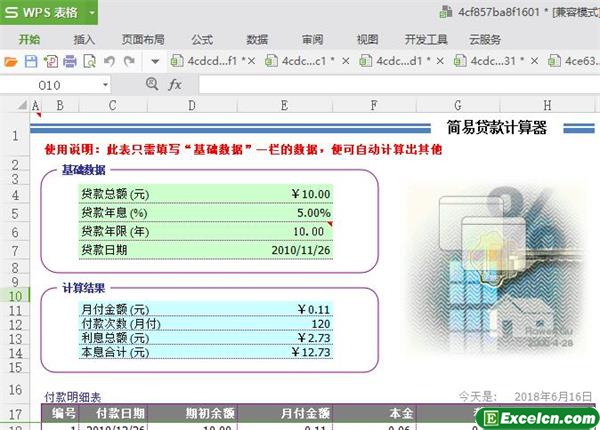This screenshot has height=430, width=600.
Task: Select column C header
Action: [x=112, y=105]
